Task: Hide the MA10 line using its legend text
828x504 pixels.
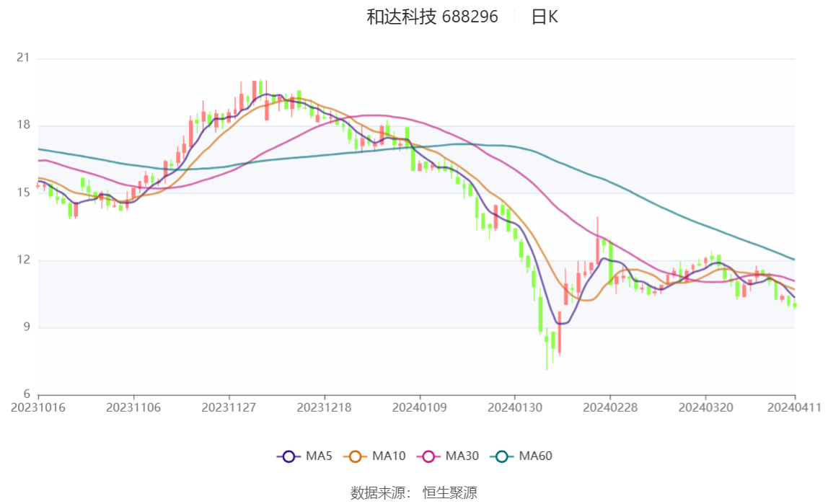Action: coord(389,456)
